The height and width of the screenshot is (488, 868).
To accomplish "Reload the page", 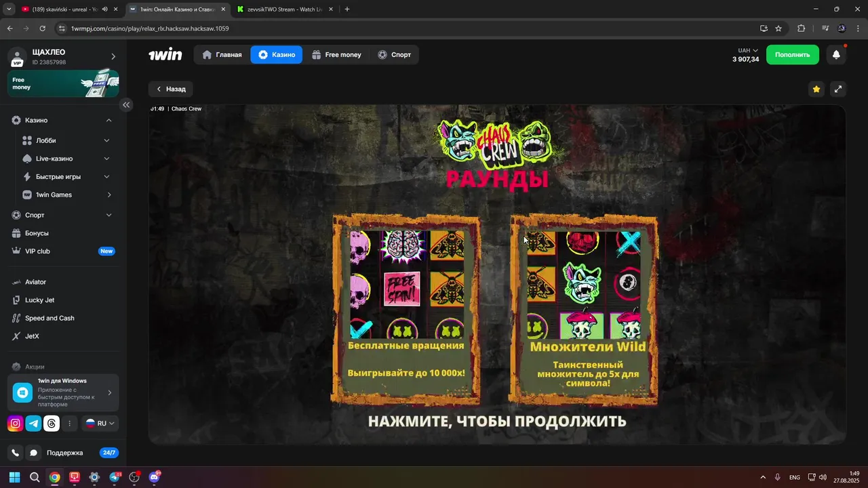I will coord(42,28).
